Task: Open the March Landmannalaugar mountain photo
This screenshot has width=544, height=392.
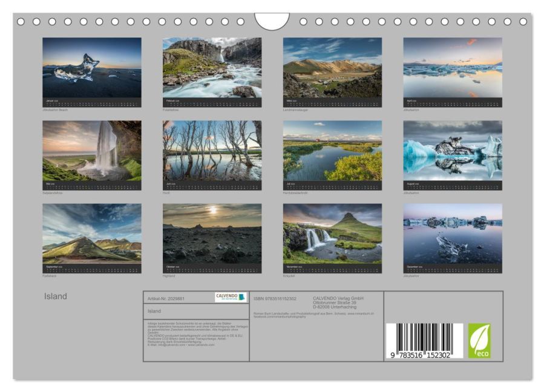Action: click(x=332, y=68)
